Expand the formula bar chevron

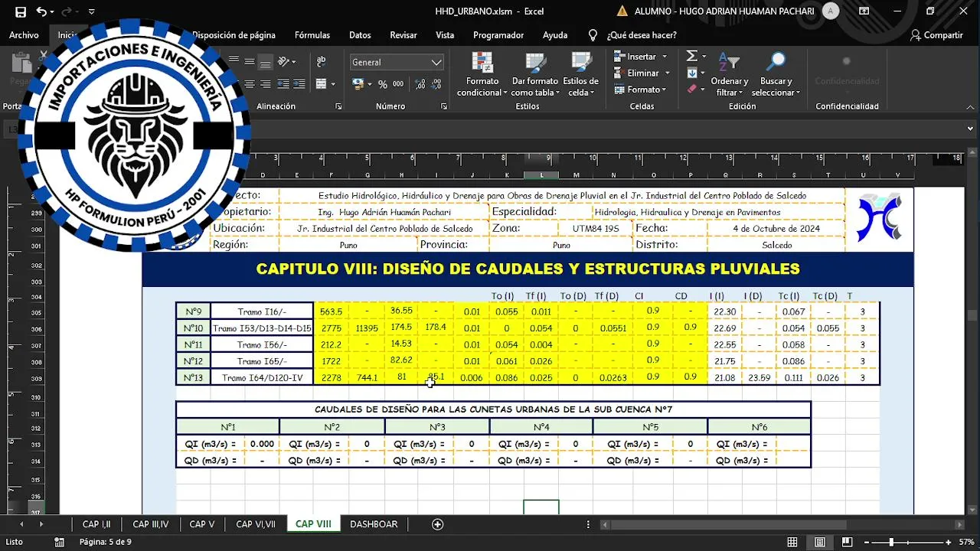click(x=970, y=129)
